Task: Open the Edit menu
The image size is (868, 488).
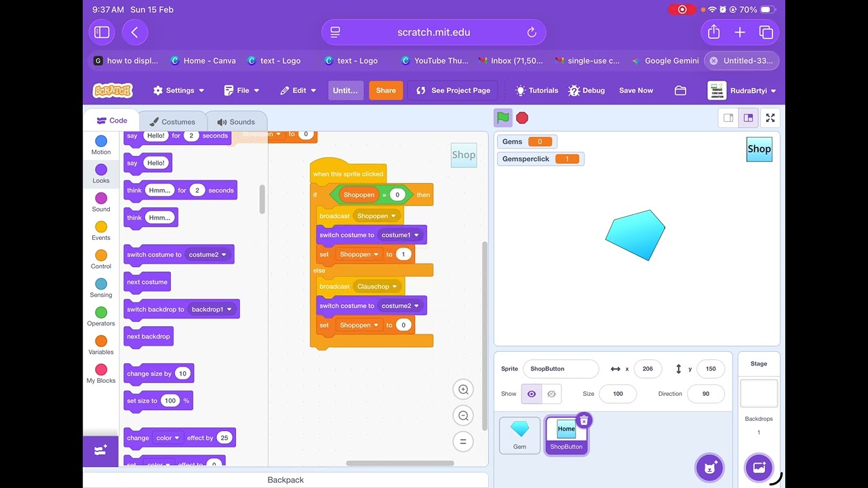Action: 298,90
